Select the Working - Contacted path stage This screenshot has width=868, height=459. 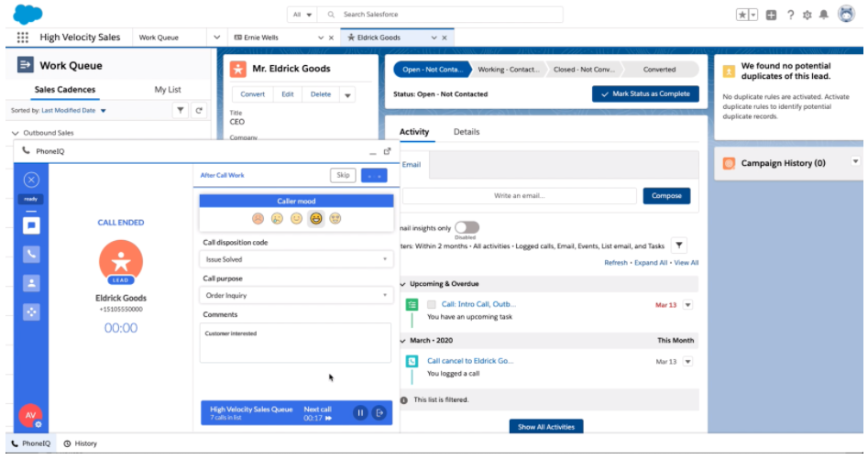point(508,70)
